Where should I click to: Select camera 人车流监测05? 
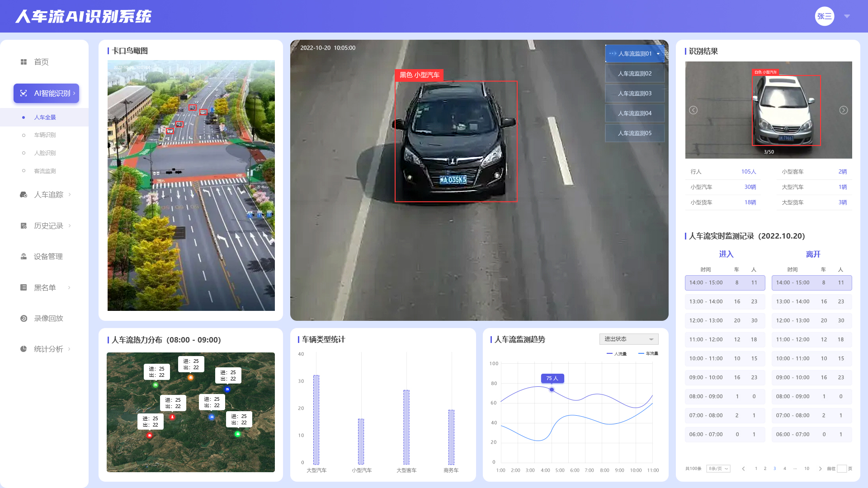click(x=635, y=133)
